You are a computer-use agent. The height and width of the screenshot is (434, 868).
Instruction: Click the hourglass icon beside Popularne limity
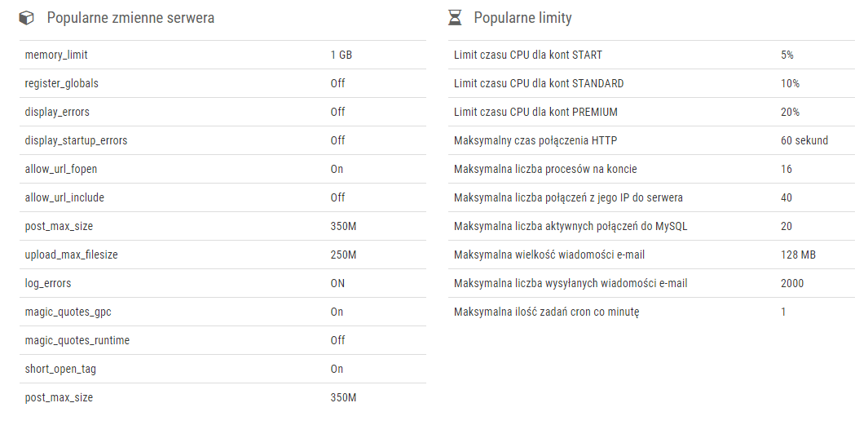(x=456, y=18)
